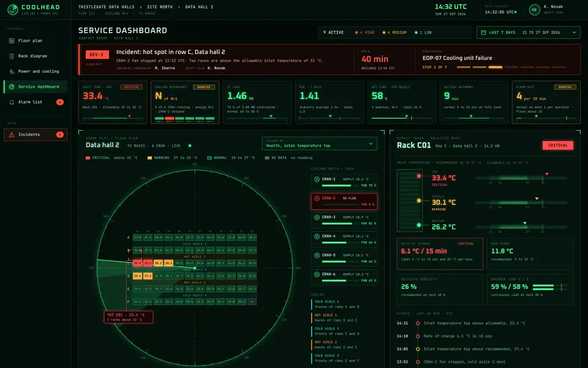The image size is (588, 368).
Task: Click the Inlet temp max gauge bar
Action: (112, 118)
